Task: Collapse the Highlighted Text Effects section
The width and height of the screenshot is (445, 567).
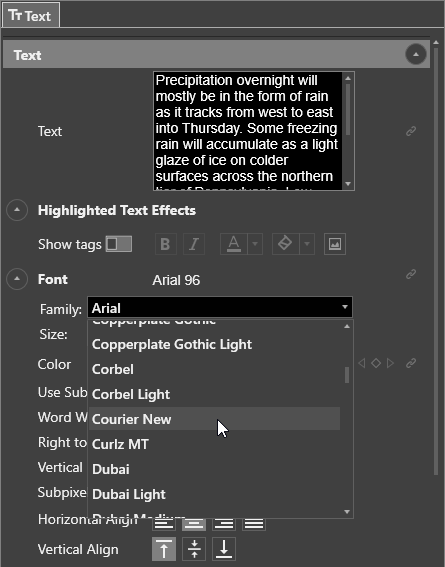Action: click(x=17, y=210)
